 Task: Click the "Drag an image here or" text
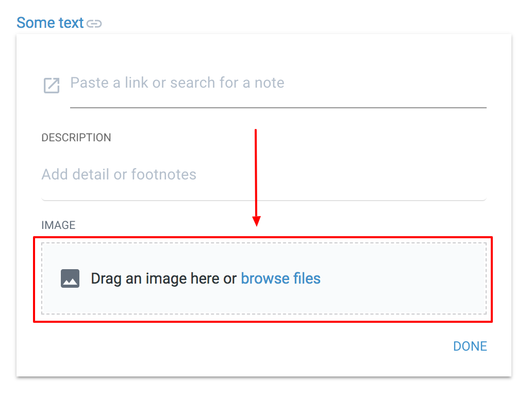click(x=164, y=279)
